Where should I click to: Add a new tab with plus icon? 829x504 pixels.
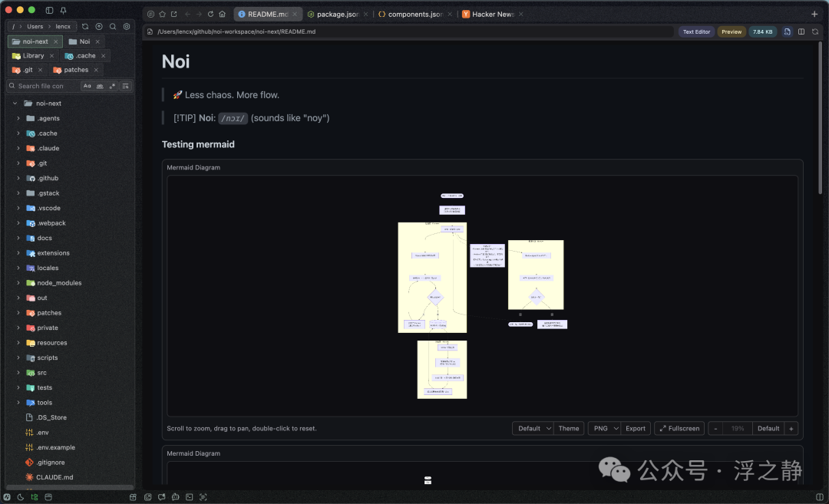(x=814, y=15)
